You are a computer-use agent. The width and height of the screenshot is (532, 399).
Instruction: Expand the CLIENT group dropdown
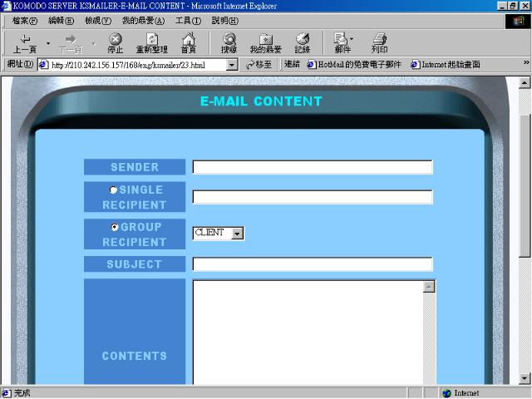[237, 234]
